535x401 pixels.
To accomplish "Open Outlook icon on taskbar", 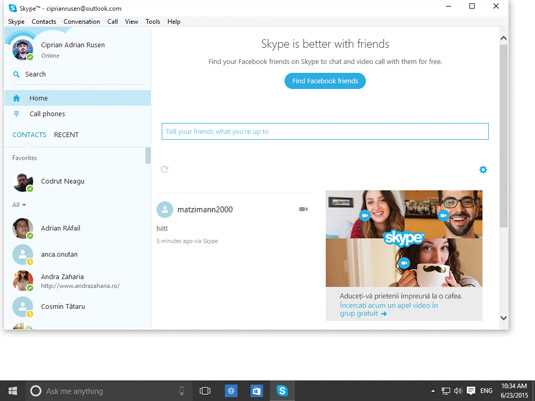I will [x=256, y=391].
